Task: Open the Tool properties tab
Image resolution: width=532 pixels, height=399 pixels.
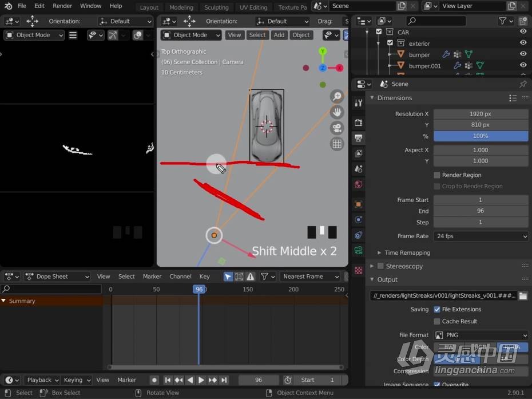Action: point(358,103)
